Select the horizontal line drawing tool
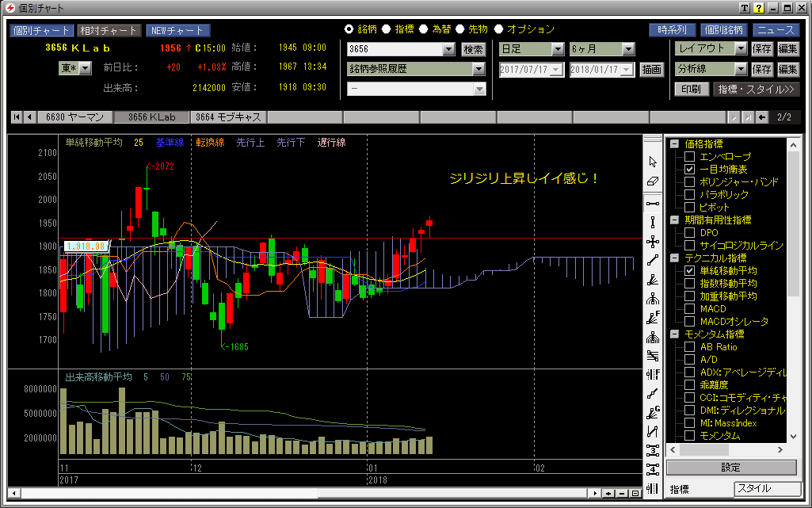The height and width of the screenshot is (508, 812). coord(653,204)
